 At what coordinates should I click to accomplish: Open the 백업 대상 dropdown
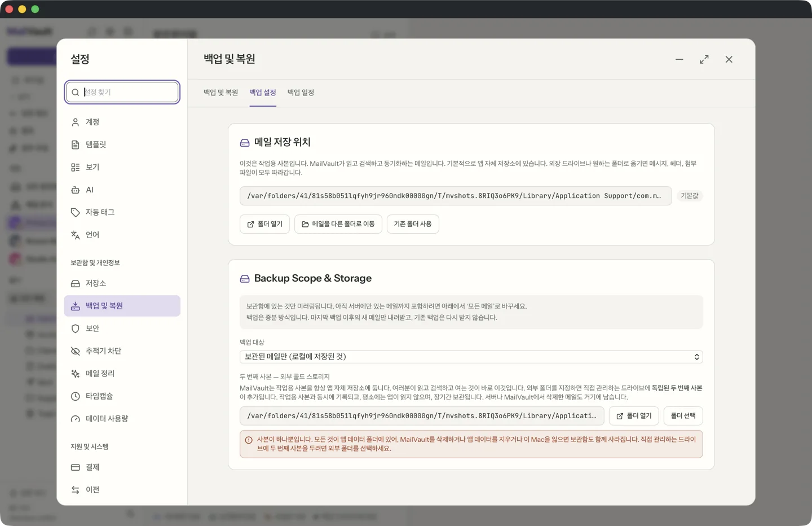coord(471,357)
